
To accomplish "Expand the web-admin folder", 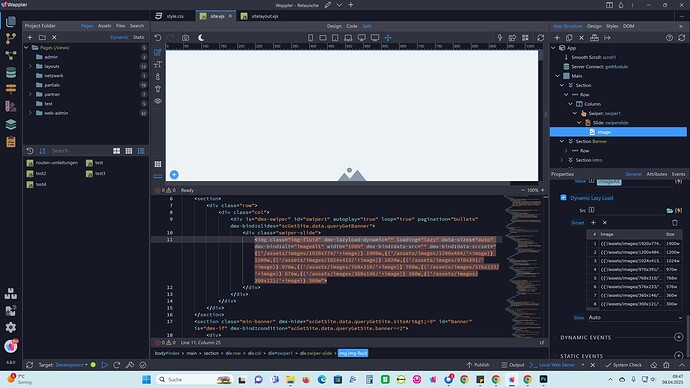I will point(30,113).
